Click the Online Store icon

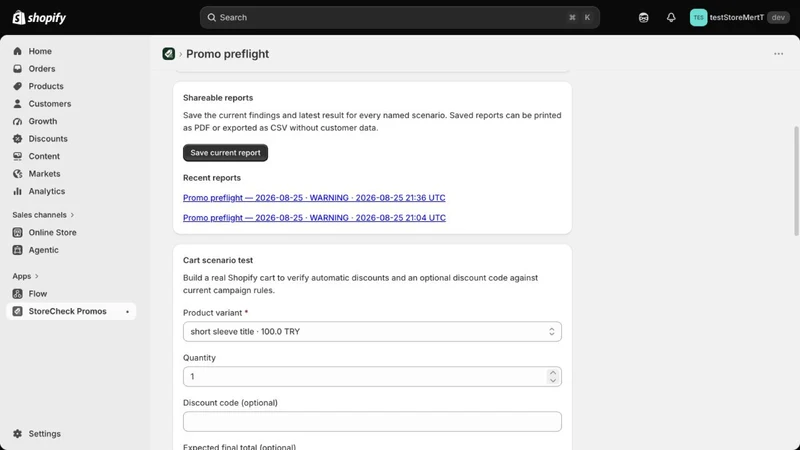(17, 233)
